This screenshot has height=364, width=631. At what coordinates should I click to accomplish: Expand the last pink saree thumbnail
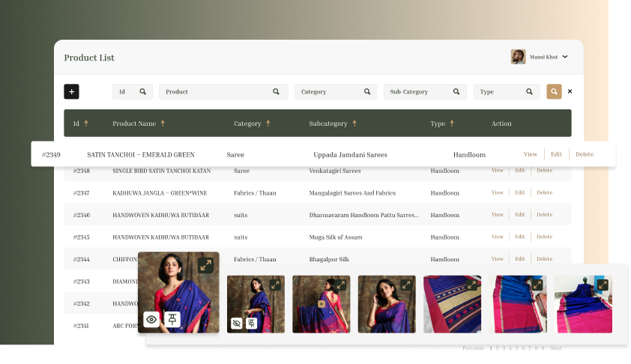point(603,285)
